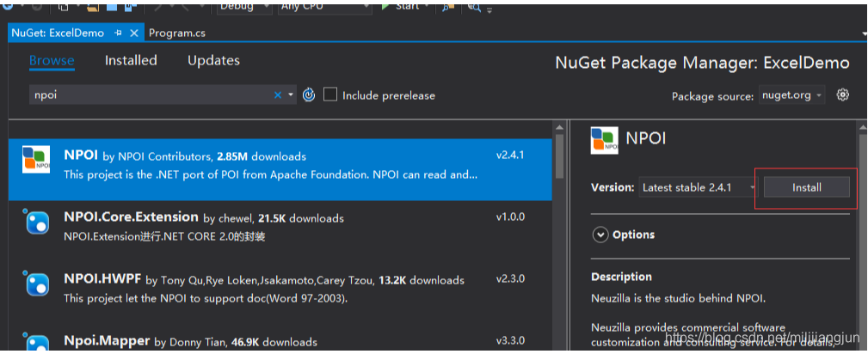Click the NPOI.Core.Extension package icon
Image resolution: width=868 pixels, height=354 pixels.
point(36,222)
